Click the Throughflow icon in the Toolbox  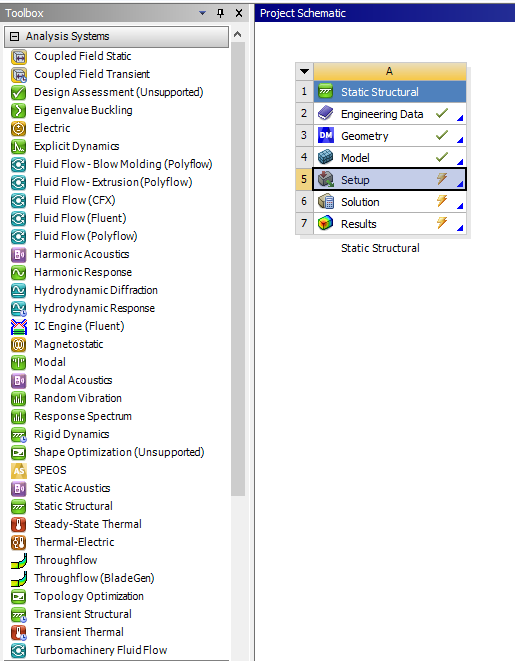[x=19, y=560]
